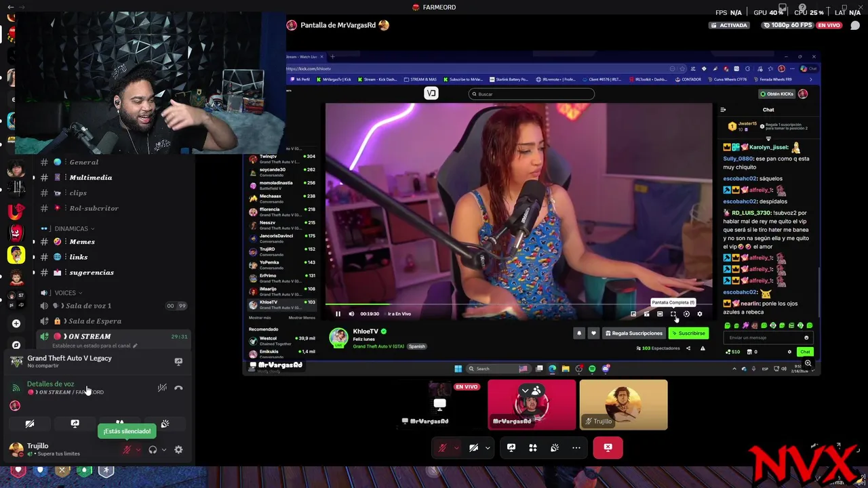
Task: Toggle noise suppression icon beside Detalles de voz
Action: point(162,388)
